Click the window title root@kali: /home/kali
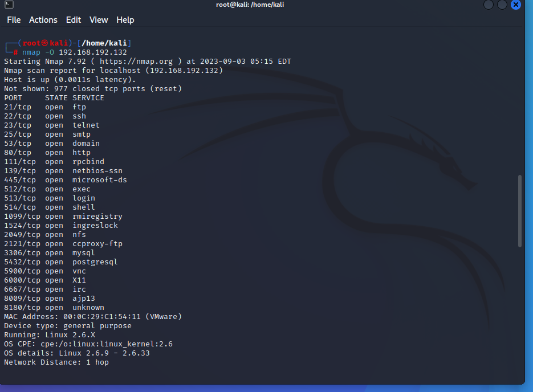533x392 pixels. [250, 5]
